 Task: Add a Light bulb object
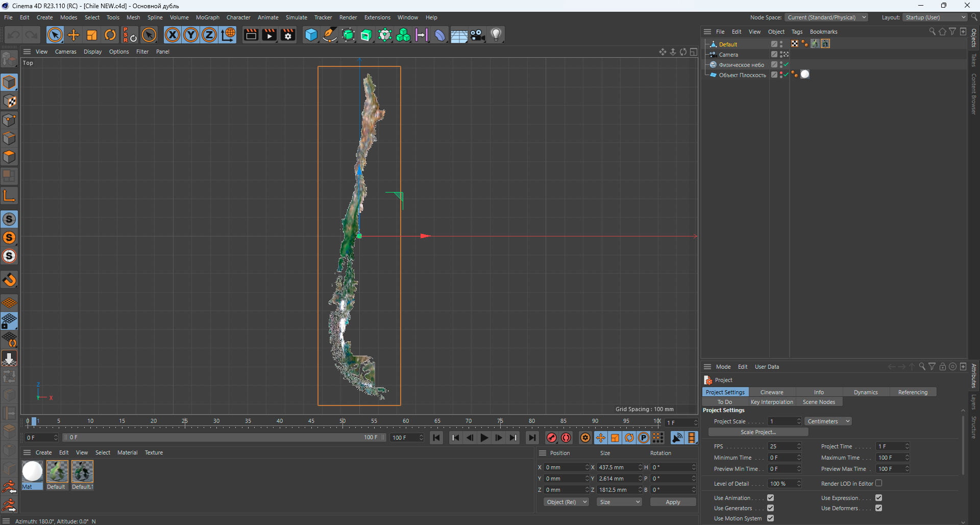496,35
